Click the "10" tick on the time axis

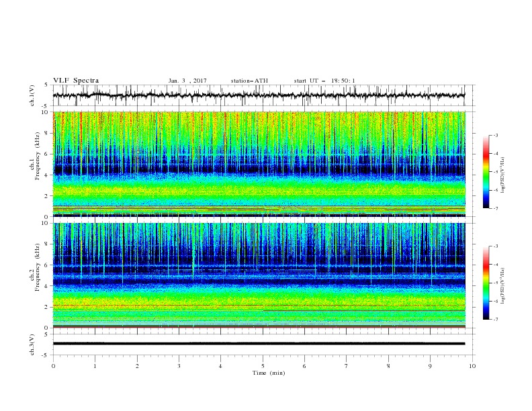coord(472,366)
